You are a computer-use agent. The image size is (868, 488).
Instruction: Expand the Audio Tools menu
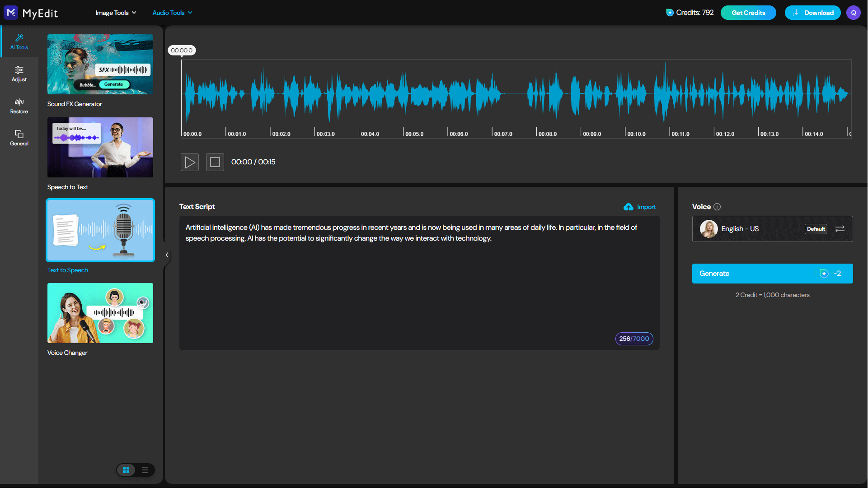[x=172, y=13]
